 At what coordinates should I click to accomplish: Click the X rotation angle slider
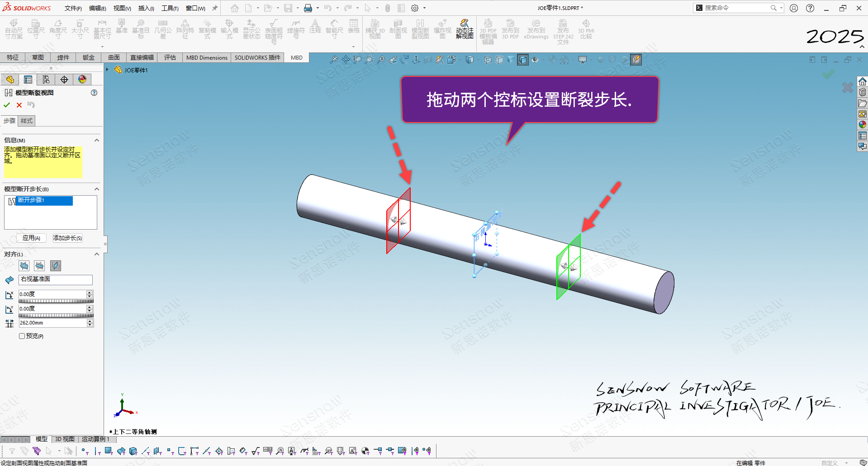56,301
